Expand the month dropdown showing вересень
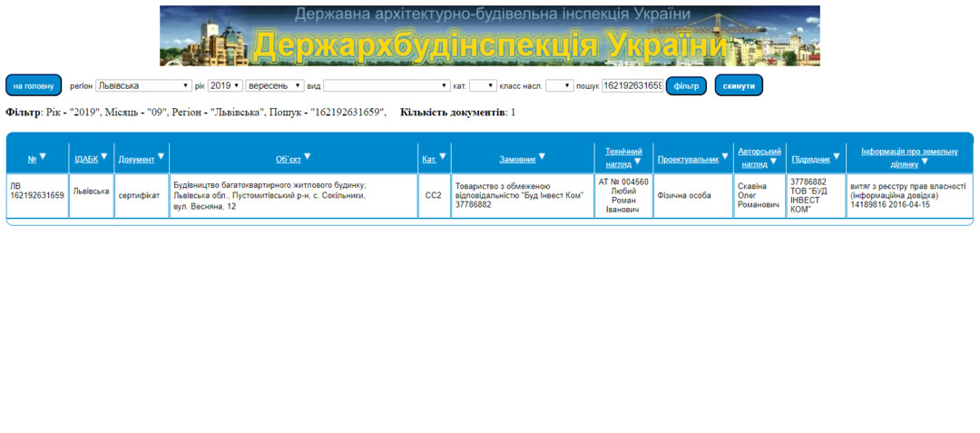The height and width of the screenshot is (433, 980). click(275, 85)
